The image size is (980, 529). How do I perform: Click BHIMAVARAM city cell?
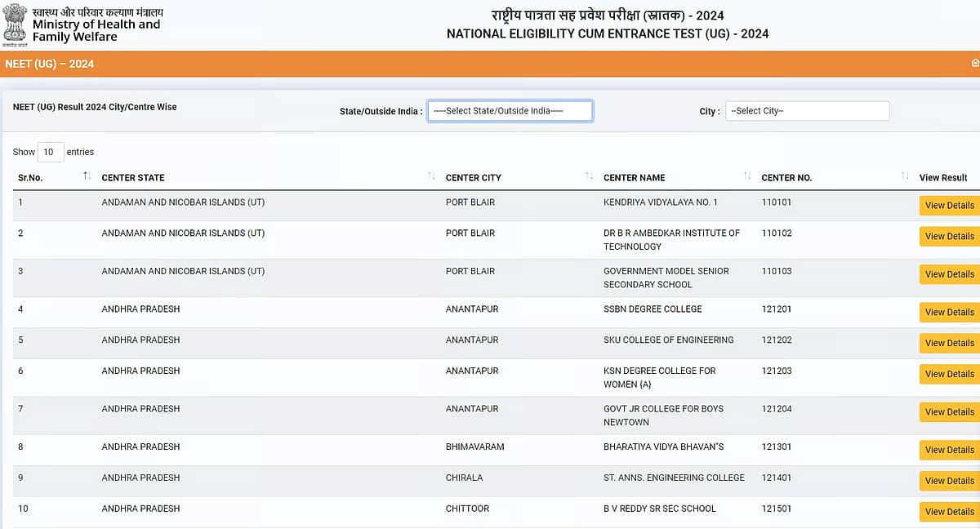coord(475,447)
